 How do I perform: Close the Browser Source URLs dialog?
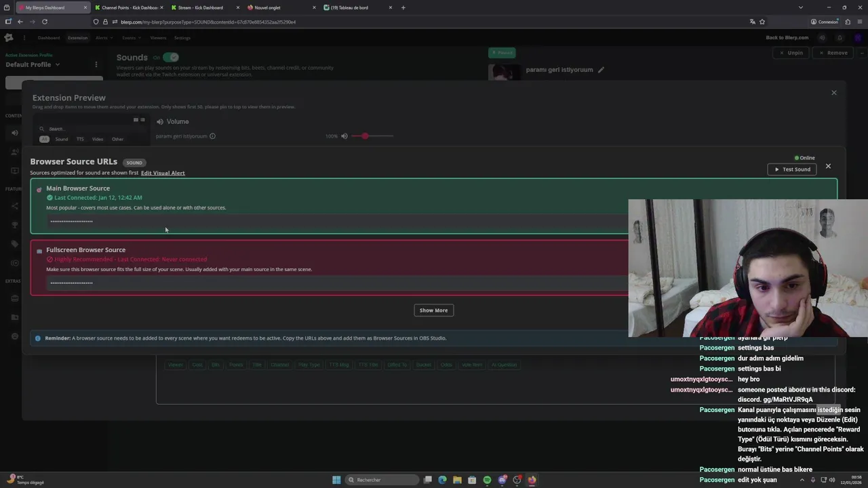828,166
